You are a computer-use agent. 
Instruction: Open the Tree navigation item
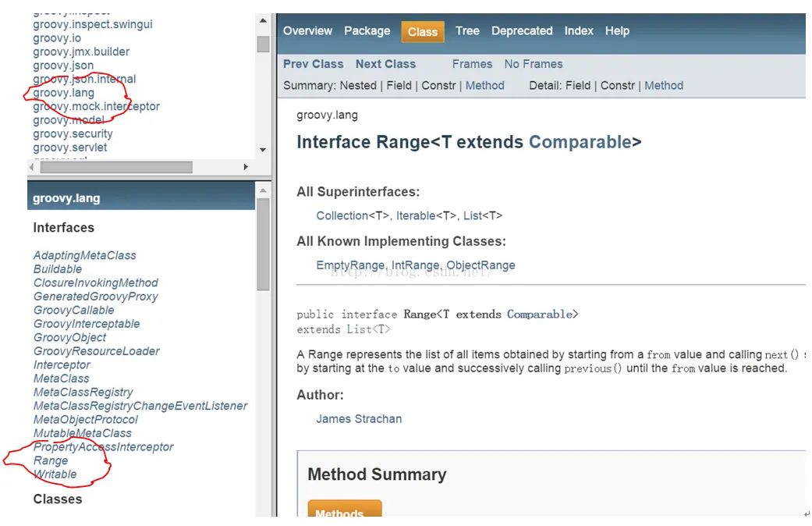click(x=467, y=31)
